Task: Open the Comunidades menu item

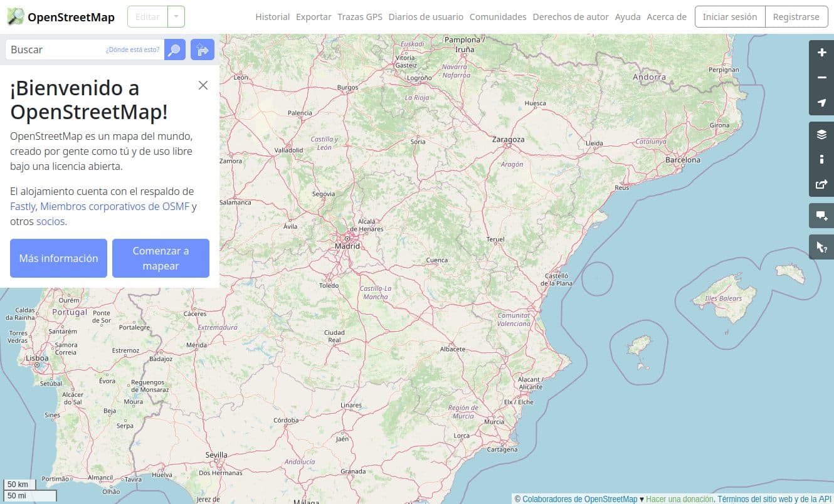Action: click(x=498, y=17)
